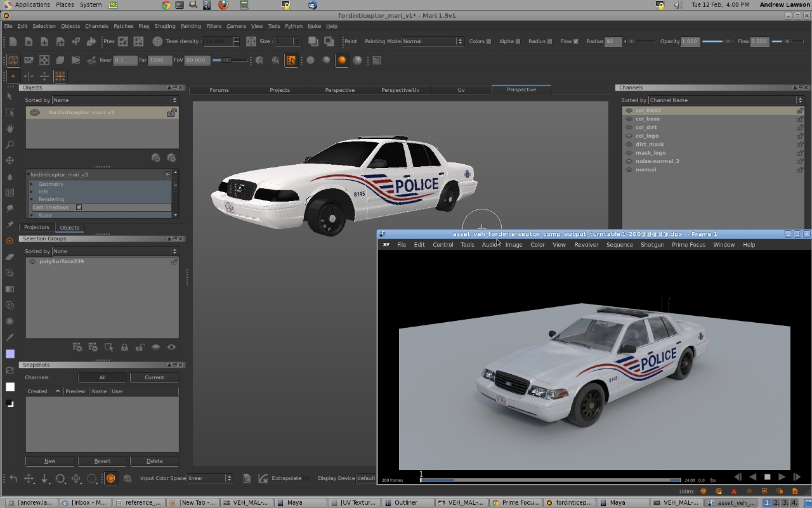This screenshot has height=508, width=812.
Task: Click the orange hexagon icon in bottom toolbar
Action: [110, 478]
